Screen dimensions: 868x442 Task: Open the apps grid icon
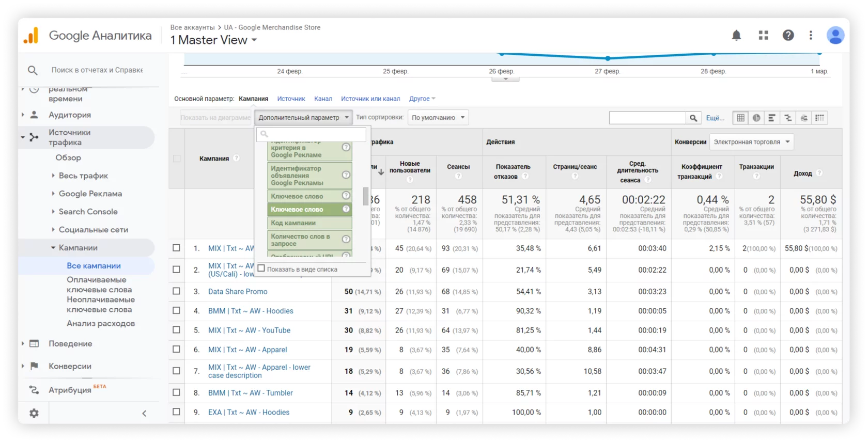tap(763, 35)
